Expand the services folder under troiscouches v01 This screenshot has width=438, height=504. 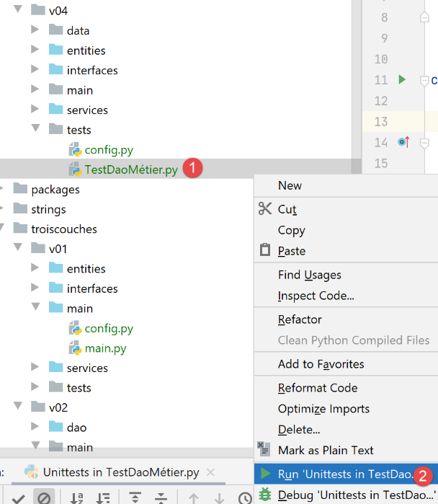[35, 368]
